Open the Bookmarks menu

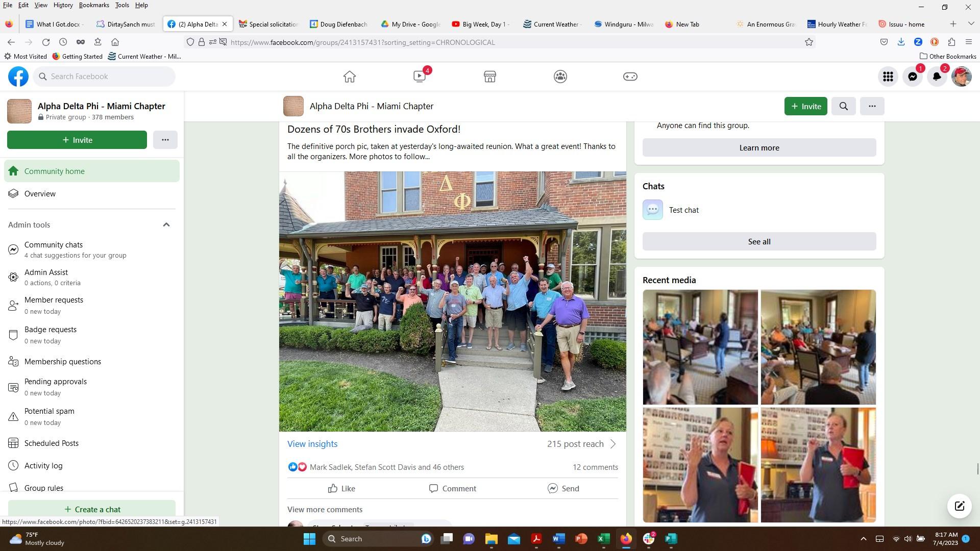(x=94, y=5)
